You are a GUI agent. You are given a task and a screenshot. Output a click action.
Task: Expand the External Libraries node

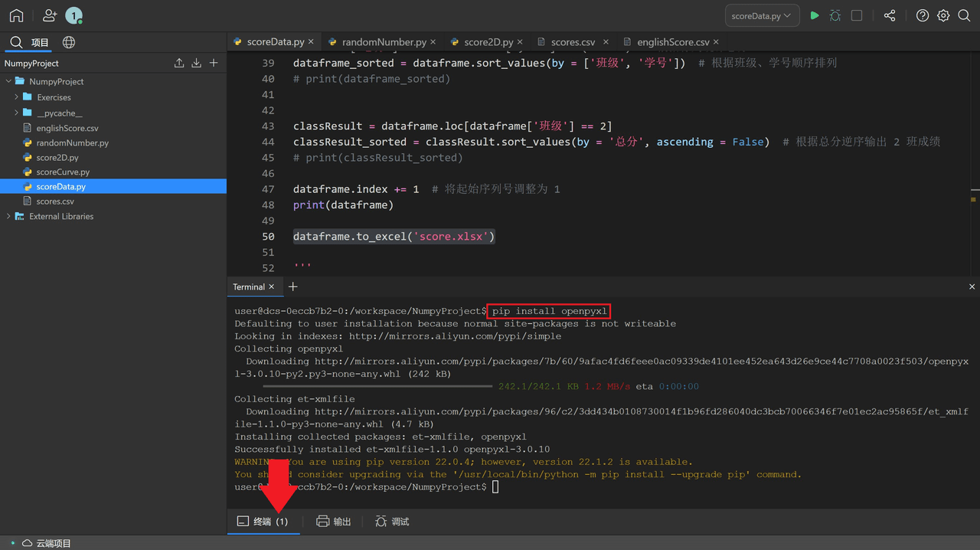tap(8, 216)
